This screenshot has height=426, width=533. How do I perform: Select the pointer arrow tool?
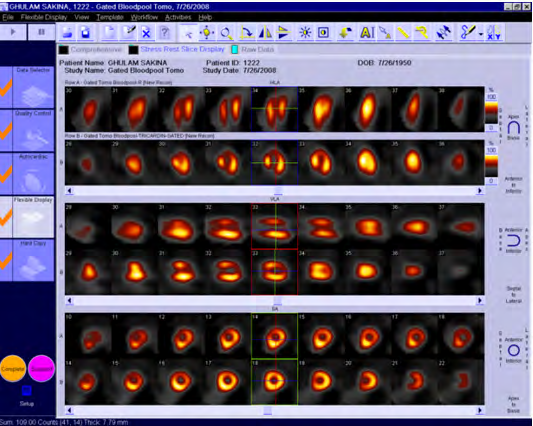(188, 33)
